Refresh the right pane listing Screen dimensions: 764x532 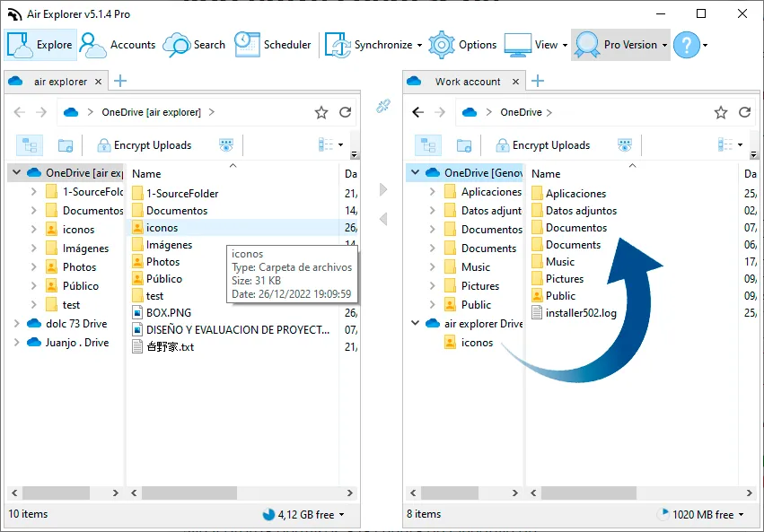point(744,112)
